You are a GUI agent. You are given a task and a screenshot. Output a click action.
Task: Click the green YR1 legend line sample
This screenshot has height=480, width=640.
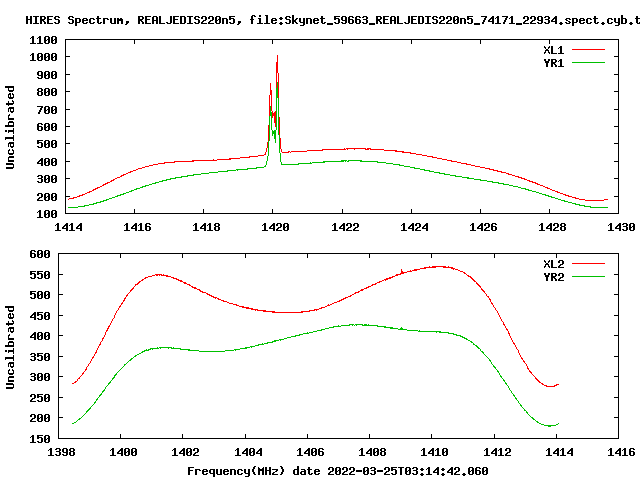[588, 63]
